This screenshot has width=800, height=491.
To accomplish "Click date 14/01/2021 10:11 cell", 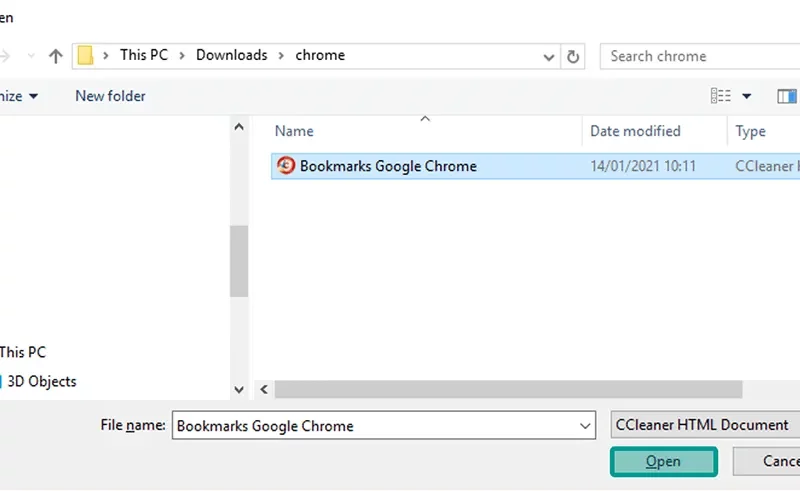I will 643,166.
